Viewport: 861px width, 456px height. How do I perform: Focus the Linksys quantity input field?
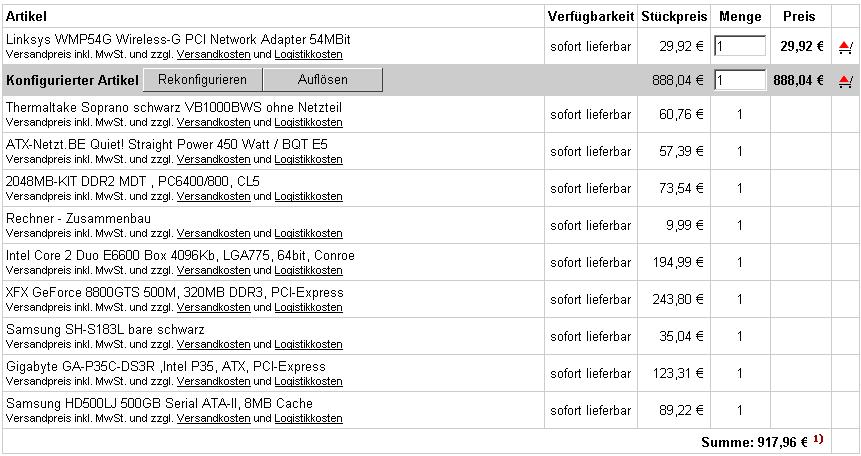pos(740,46)
